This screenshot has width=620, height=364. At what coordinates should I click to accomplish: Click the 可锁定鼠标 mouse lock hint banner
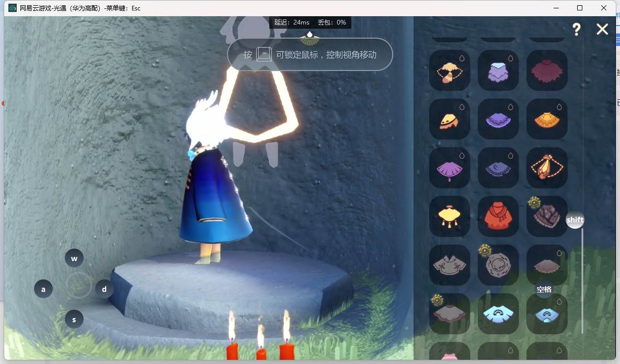(x=310, y=54)
